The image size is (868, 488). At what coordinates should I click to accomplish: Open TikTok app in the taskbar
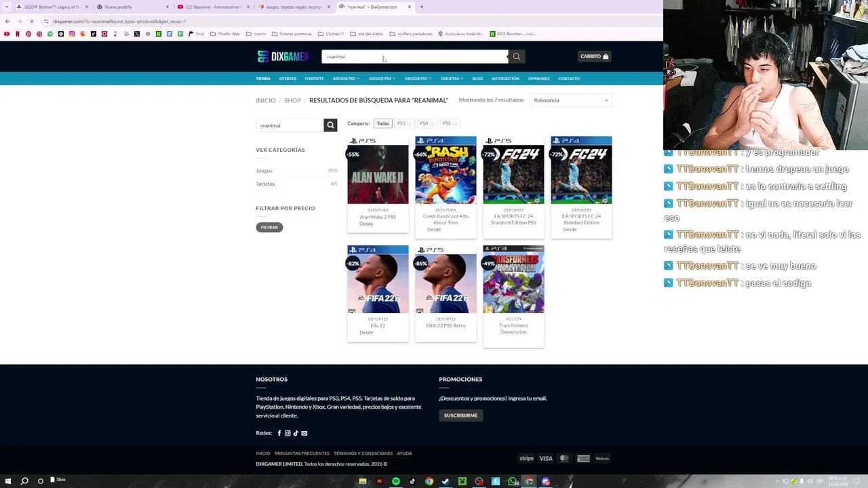pos(412,481)
